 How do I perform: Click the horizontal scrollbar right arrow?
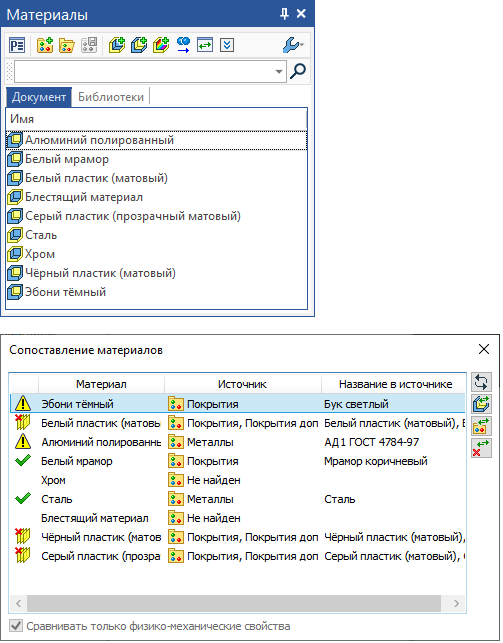[456, 603]
